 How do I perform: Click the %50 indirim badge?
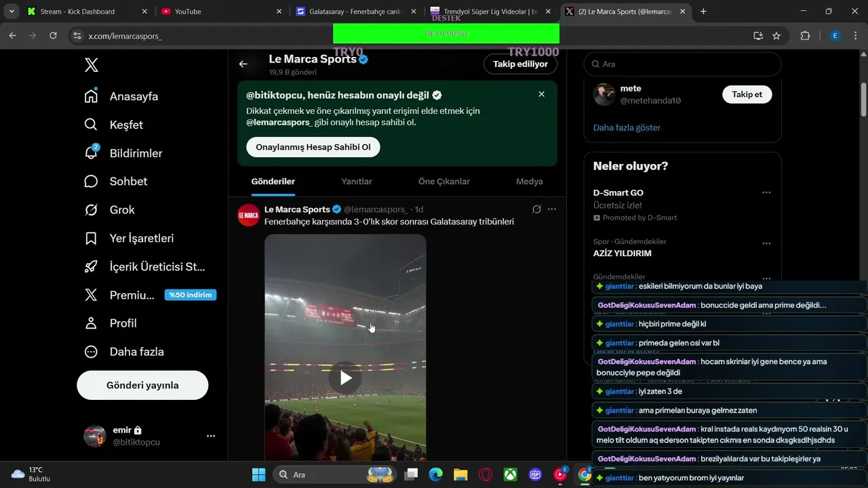click(191, 295)
